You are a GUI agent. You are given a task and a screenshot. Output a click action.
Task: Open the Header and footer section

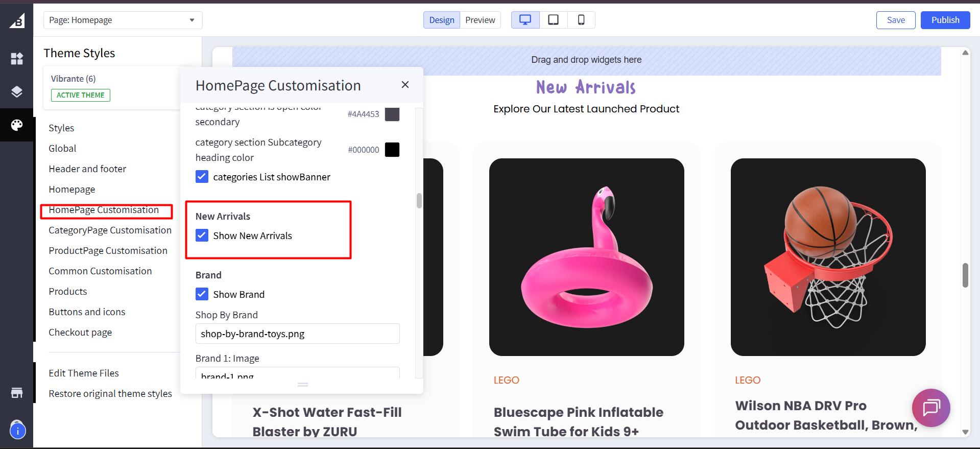87,169
